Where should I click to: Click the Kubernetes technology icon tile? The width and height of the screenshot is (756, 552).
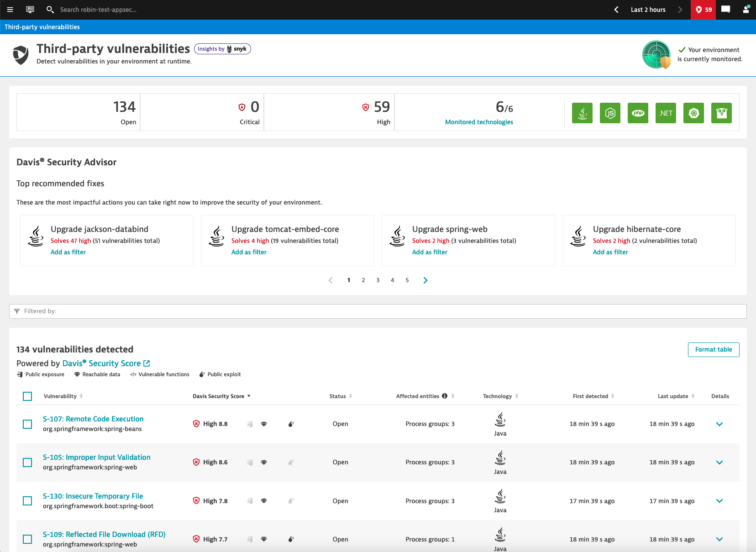(693, 113)
